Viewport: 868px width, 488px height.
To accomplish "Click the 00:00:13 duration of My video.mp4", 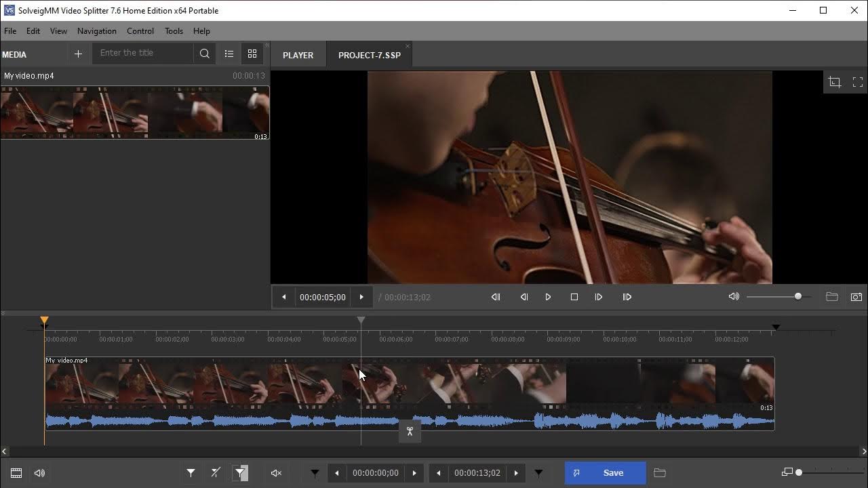I will click(x=249, y=76).
